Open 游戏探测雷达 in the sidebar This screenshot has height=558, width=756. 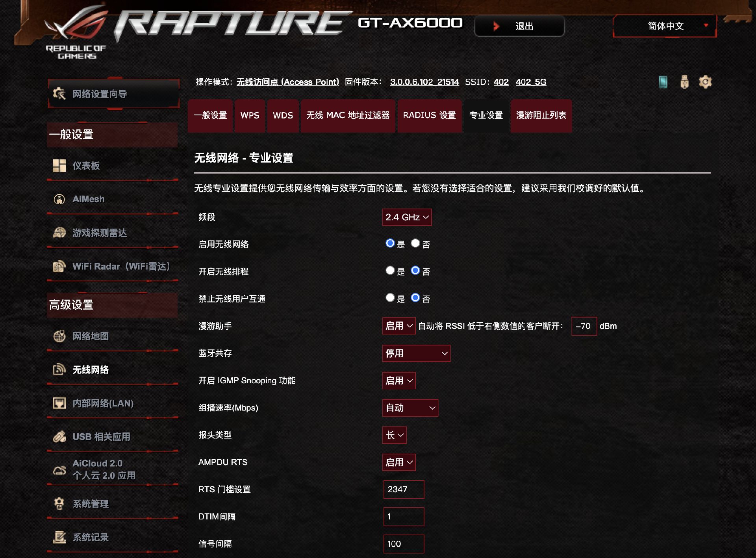pos(112,233)
